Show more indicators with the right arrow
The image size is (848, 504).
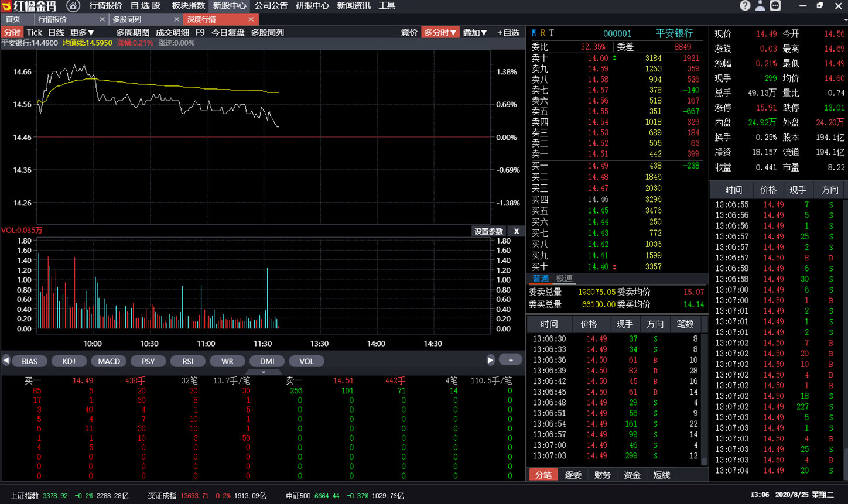click(x=491, y=360)
